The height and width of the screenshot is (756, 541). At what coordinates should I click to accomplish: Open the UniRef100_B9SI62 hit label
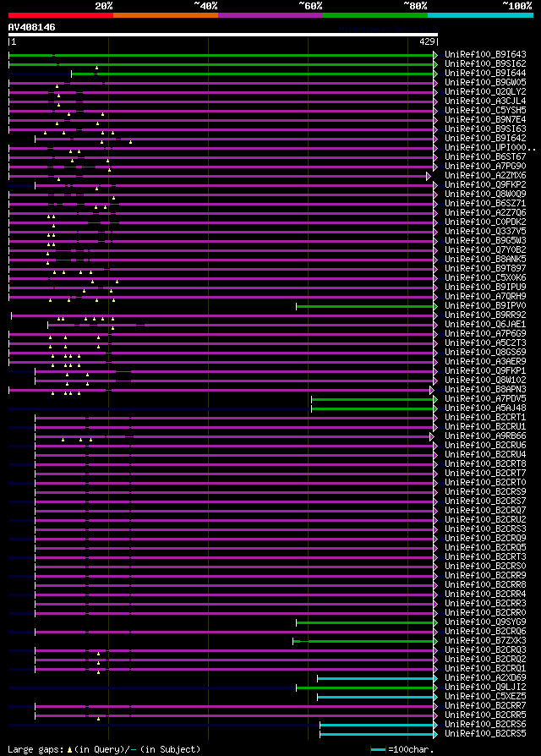(485, 63)
